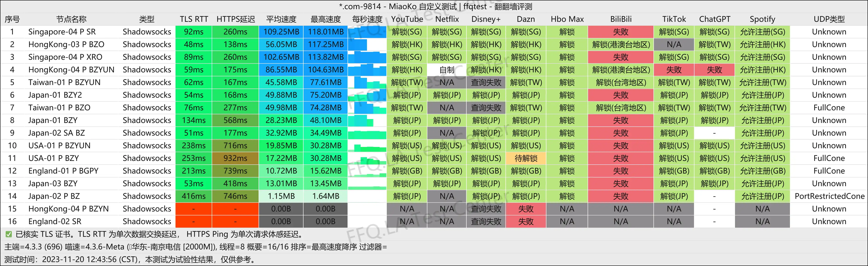Screen dimensions: 868x266
Task: Click the 109.25MB average speed cell
Action: coord(281,32)
